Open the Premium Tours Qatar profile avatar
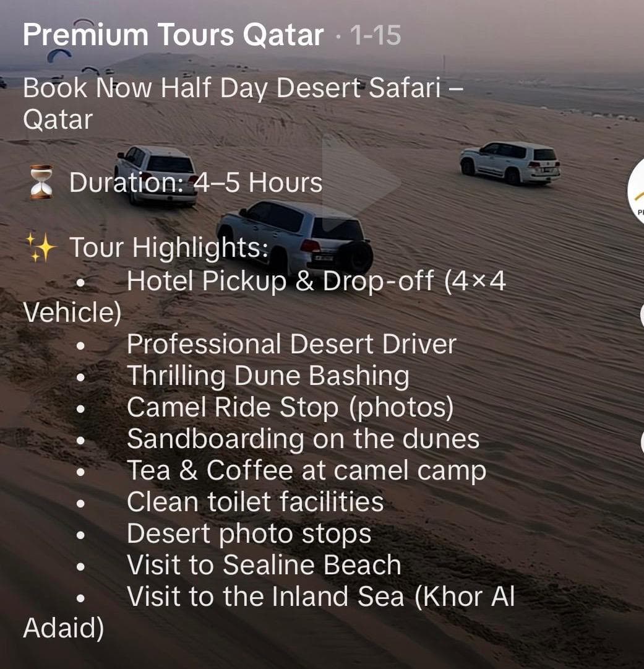The width and height of the screenshot is (644, 669). (x=637, y=192)
